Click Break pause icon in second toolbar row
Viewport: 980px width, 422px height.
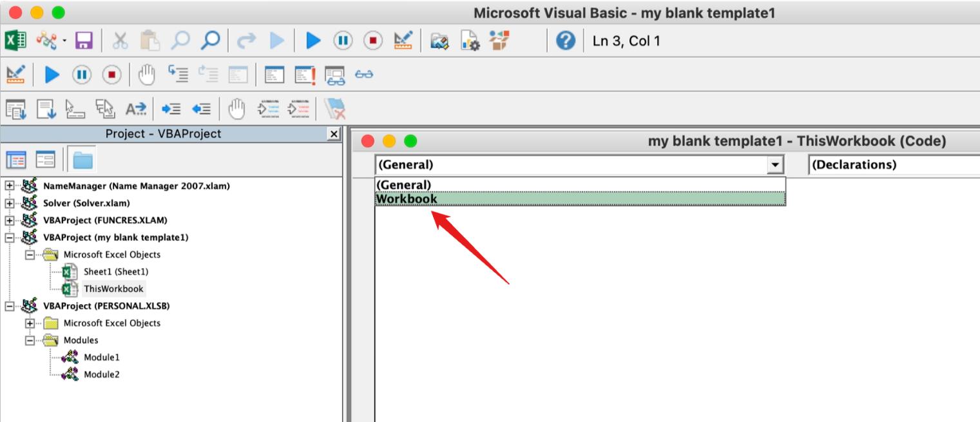click(81, 75)
